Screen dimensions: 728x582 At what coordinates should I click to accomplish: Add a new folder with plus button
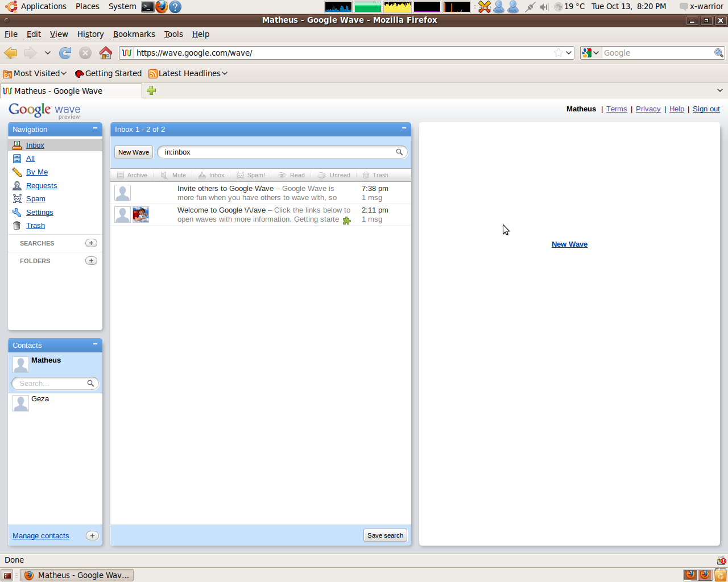coord(91,261)
